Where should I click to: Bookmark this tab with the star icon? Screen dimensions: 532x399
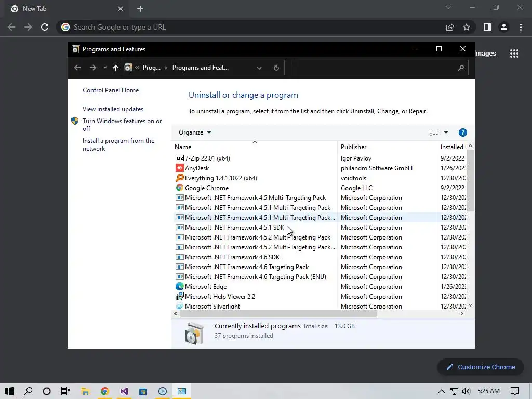(x=467, y=27)
